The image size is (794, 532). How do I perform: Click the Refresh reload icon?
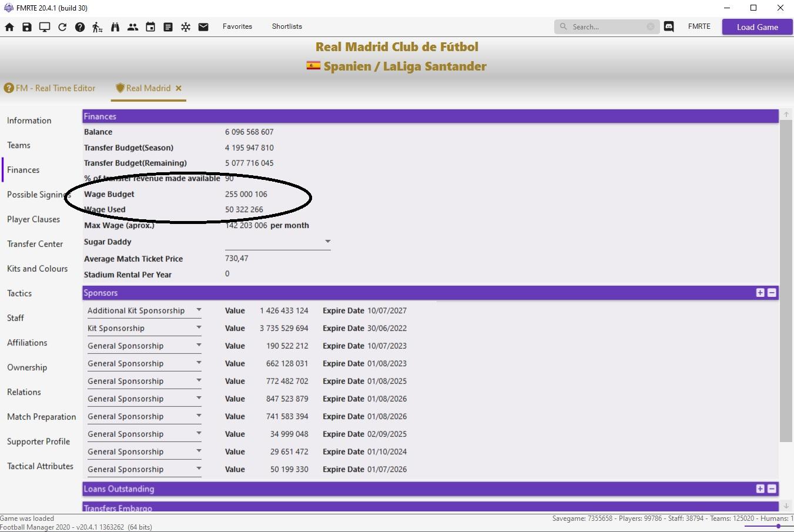(62, 27)
